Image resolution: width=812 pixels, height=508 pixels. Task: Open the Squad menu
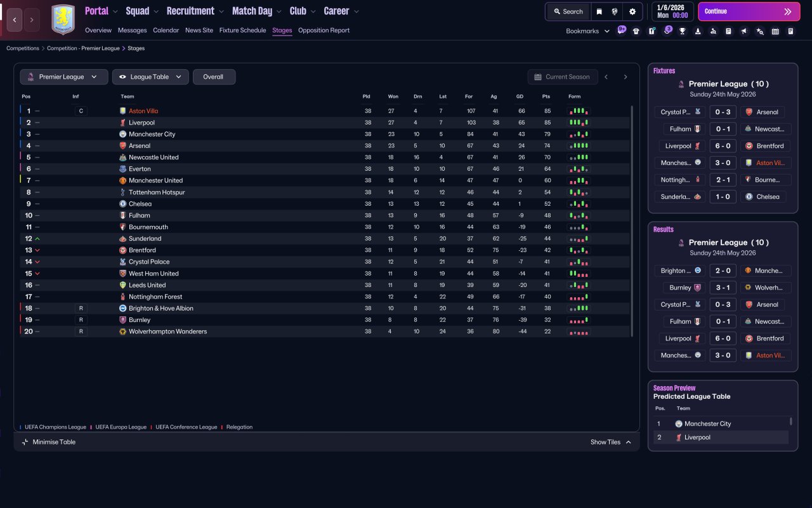[143, 11]
